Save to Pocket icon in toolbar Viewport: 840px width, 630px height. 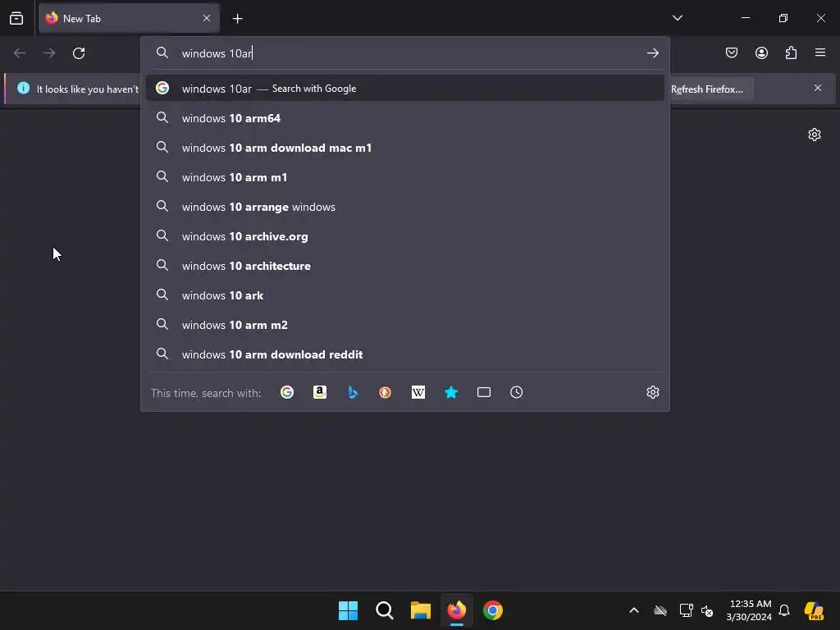tap(731, 52)
